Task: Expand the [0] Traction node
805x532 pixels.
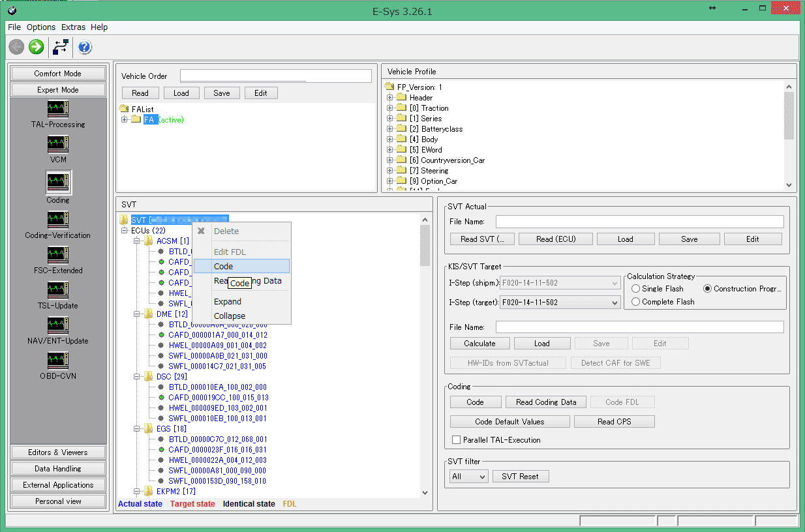Action: pos(390,108)
